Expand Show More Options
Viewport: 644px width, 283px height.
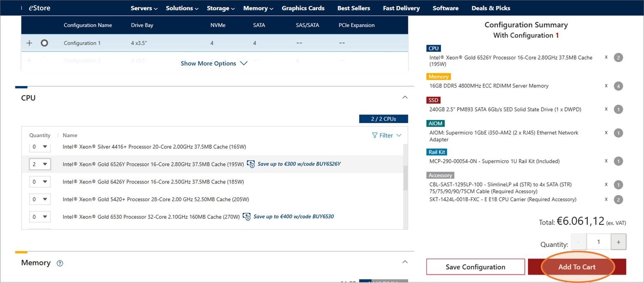214,63
